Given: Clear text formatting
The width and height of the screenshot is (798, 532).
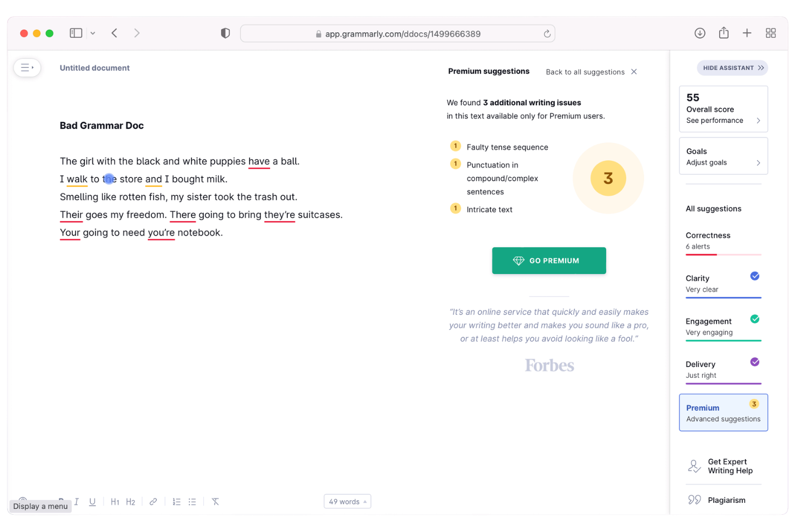Looking at the screenshot, I should coord(215,501).
